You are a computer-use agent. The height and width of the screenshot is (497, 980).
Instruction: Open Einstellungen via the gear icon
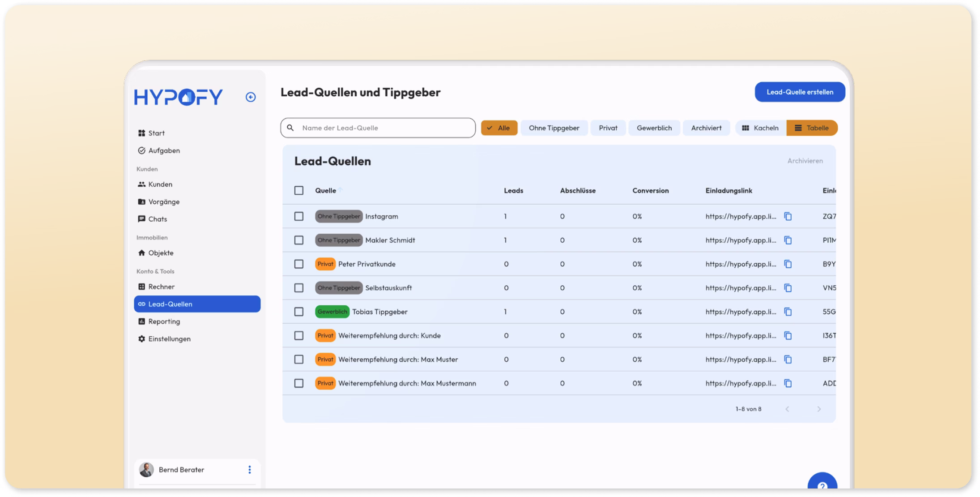click(141, 339)
